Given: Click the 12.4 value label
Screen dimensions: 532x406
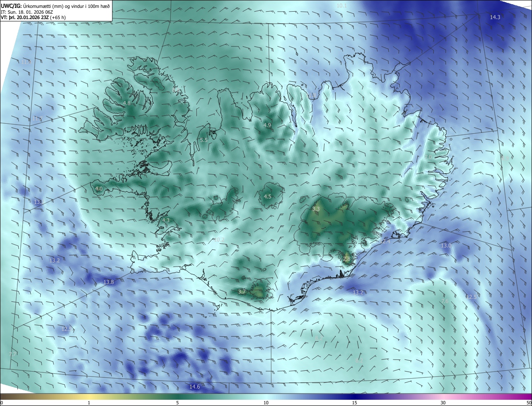Looking at the screenshot, I should coord(385,241).
